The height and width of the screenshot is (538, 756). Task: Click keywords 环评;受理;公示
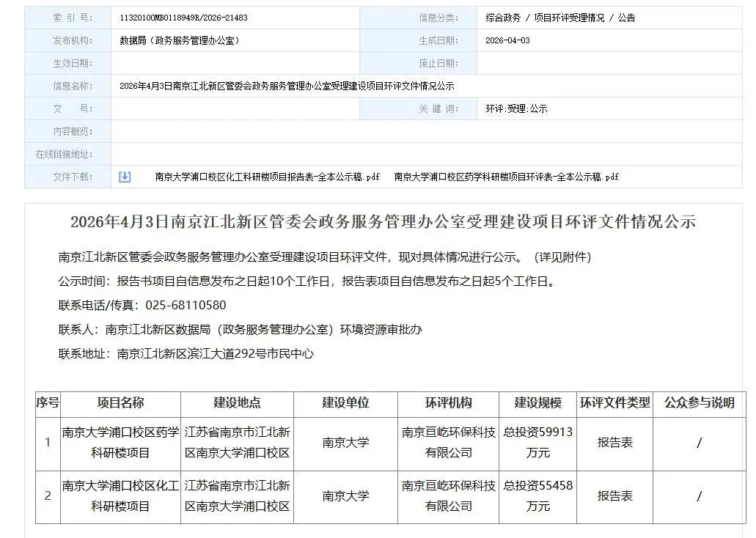(x=516, y=108)
